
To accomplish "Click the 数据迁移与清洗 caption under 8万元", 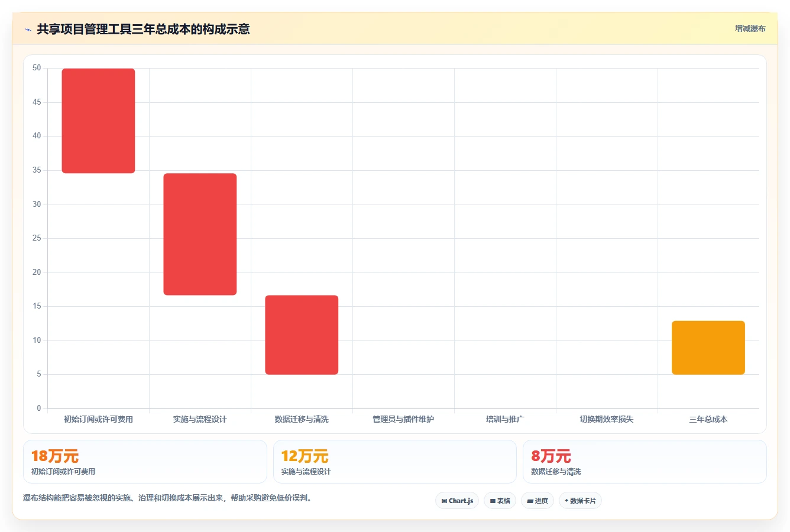I will point(556,472).
